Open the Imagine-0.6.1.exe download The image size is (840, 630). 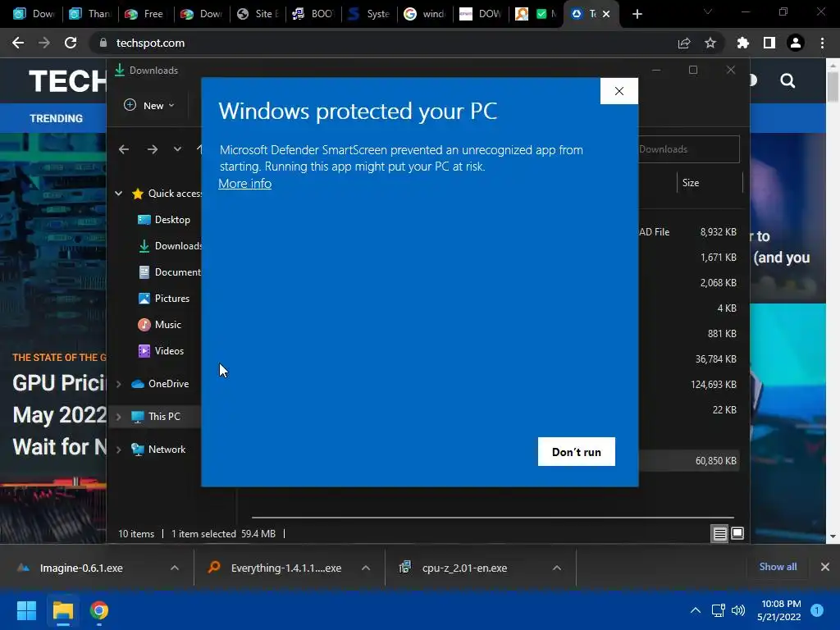81,568
